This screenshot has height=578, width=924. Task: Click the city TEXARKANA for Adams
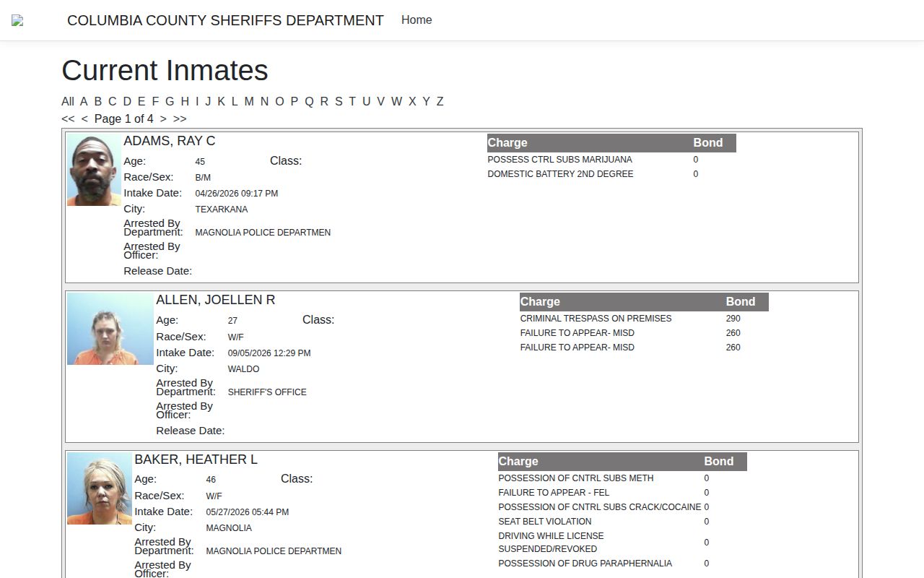click(x=222, y=210)
